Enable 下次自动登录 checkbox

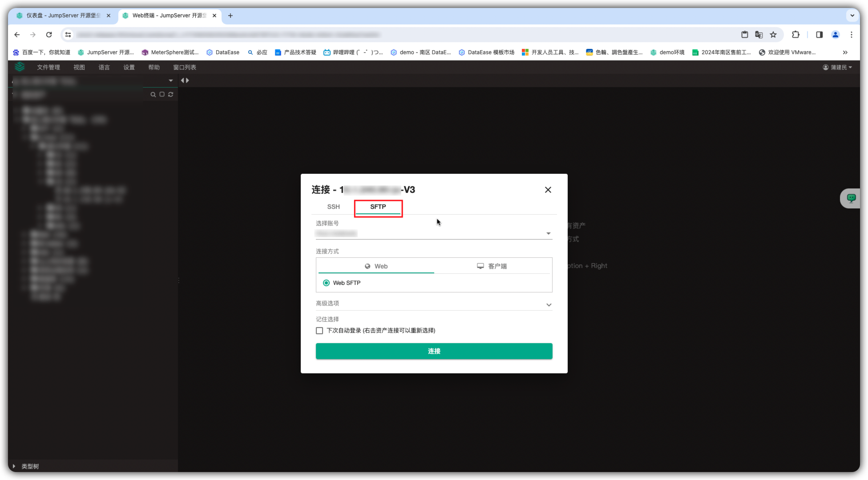point(319,331)
